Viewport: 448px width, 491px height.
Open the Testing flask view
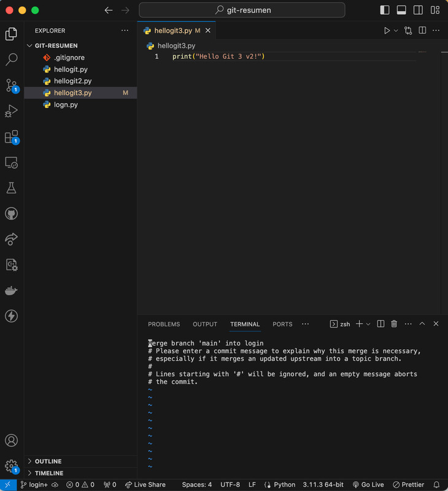(11, 188)
